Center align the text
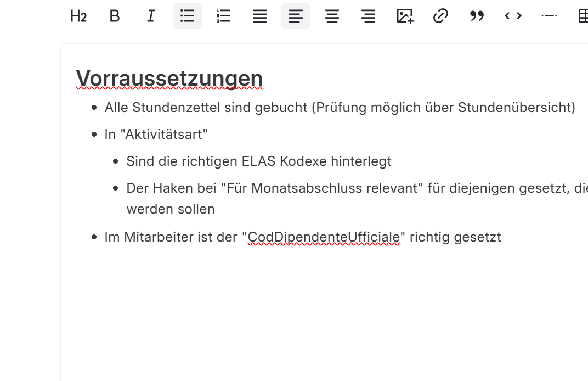Screen dimensions: 588x381 point(332,16)
